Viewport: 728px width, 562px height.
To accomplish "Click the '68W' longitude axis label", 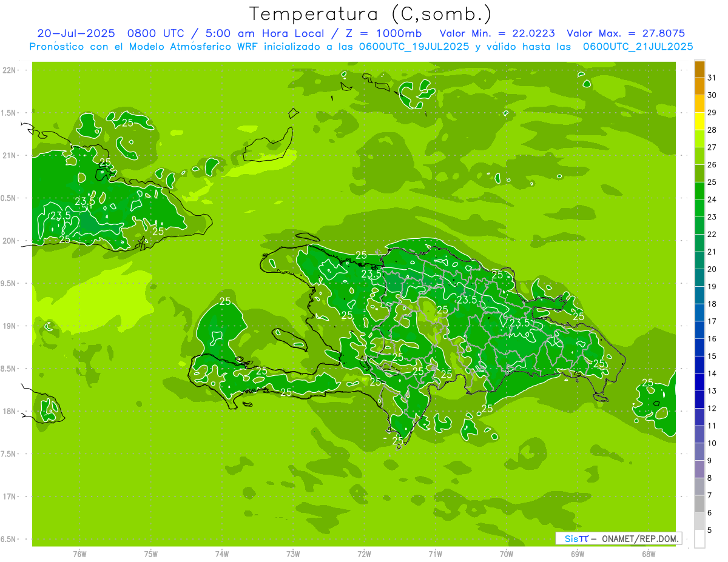I will [x=649, y=554].
